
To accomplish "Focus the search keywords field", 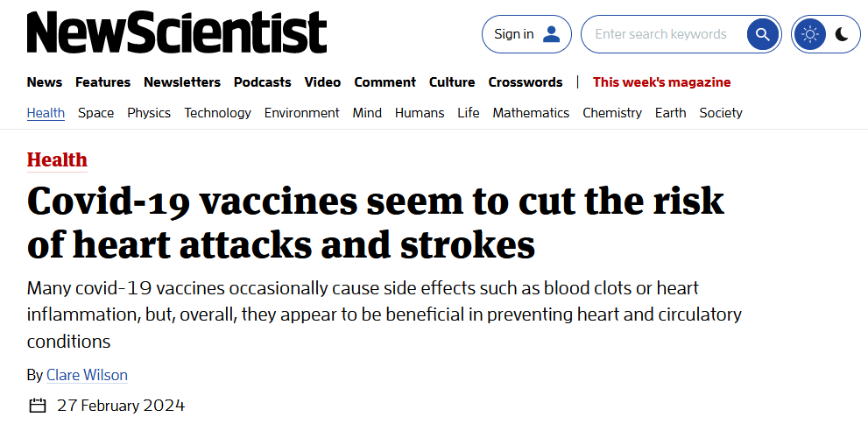I will pos(663,34).
